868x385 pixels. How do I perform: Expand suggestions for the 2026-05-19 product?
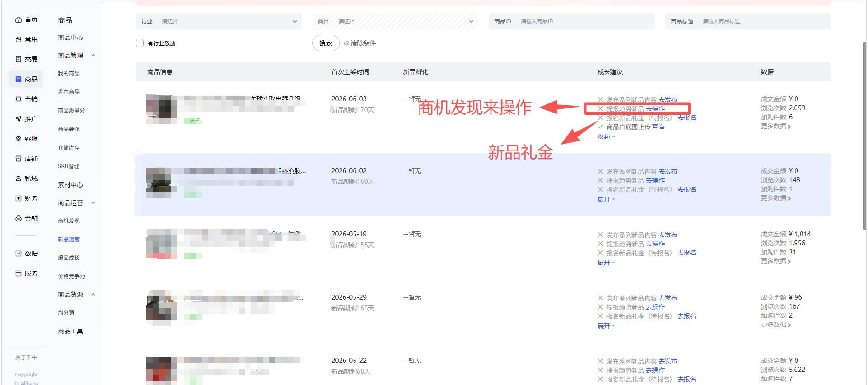(x=606, y=263)
